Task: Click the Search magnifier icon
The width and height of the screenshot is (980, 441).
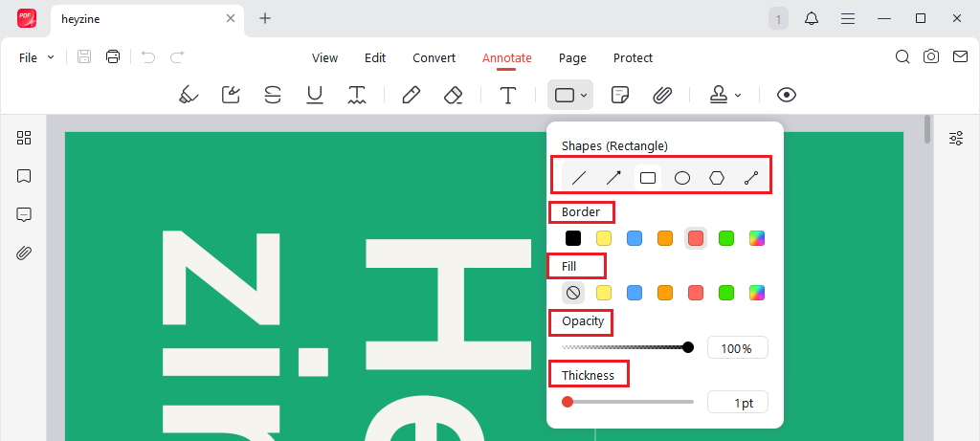Action: 902,56
